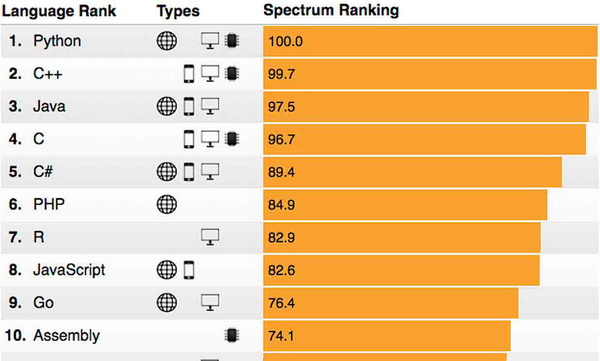Select the Assembly row label
This screenshot has height=361, width=600.
click(x=66, y=335)
